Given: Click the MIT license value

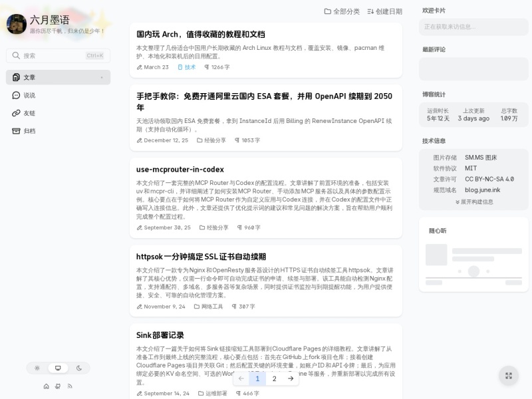Looking at the screenshot, I should [x=471, y=168].
